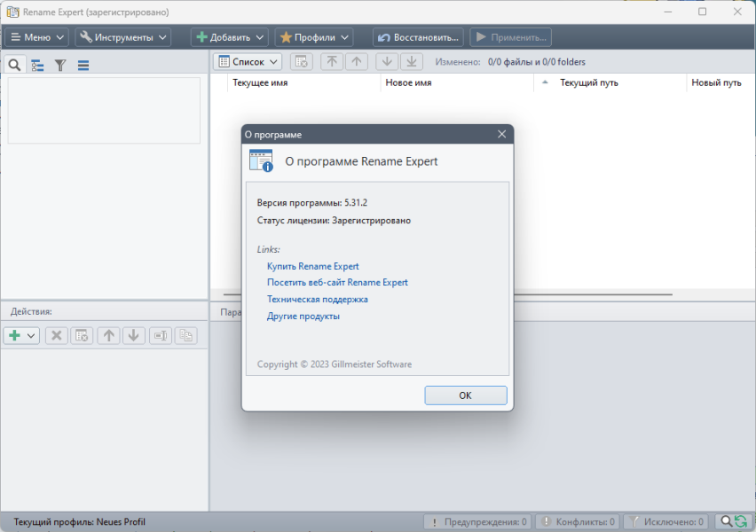This screenshot has width=756, height=532.
Task: Click inside the empty search panel box
Action: [x=104, y=110]
